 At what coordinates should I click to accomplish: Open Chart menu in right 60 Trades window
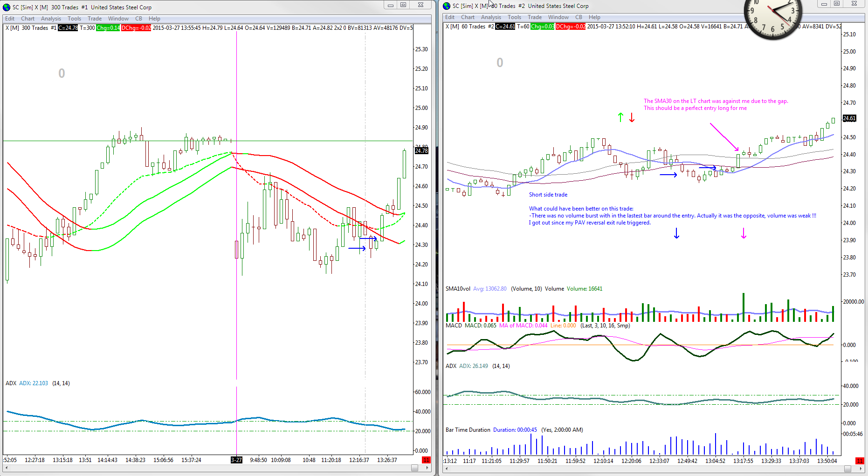point(468,17)
